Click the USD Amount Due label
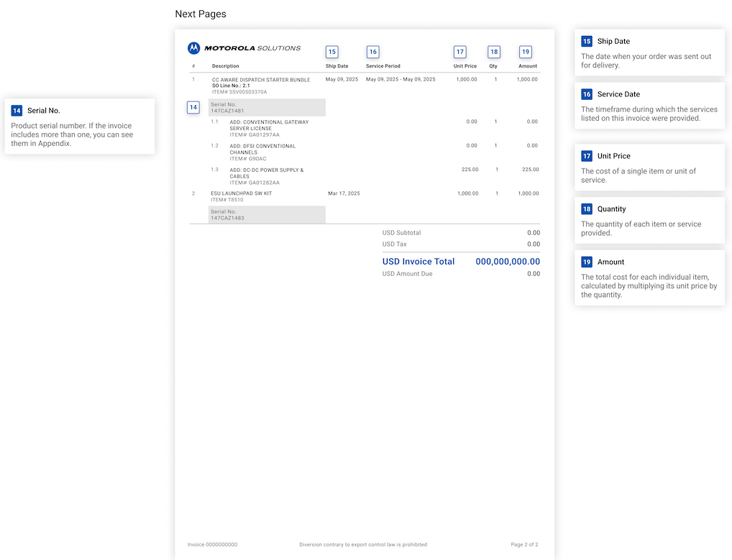 point(408,274)
